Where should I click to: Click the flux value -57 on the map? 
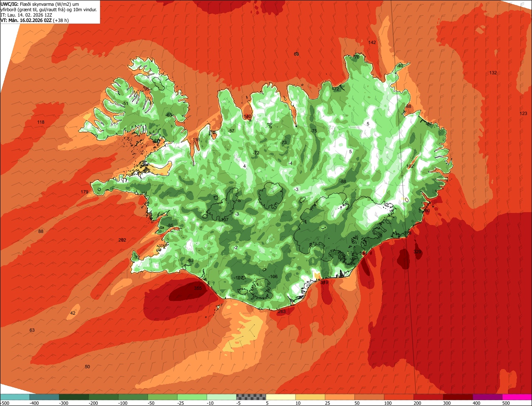(232, 131)
